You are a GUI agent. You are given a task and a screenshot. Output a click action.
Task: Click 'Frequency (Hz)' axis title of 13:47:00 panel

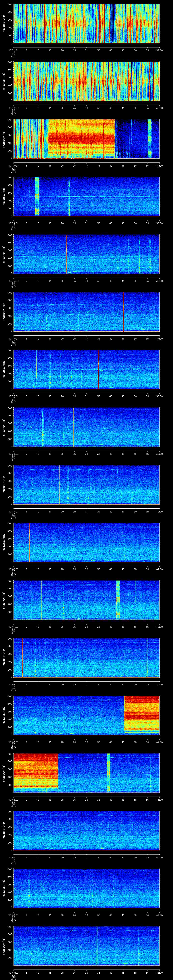(x=4, y=946)
